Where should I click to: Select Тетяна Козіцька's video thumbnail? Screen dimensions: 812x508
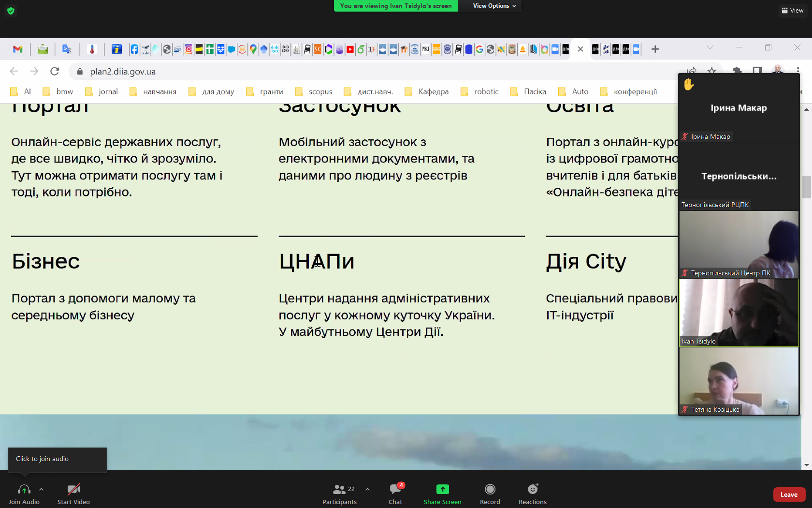739,381
